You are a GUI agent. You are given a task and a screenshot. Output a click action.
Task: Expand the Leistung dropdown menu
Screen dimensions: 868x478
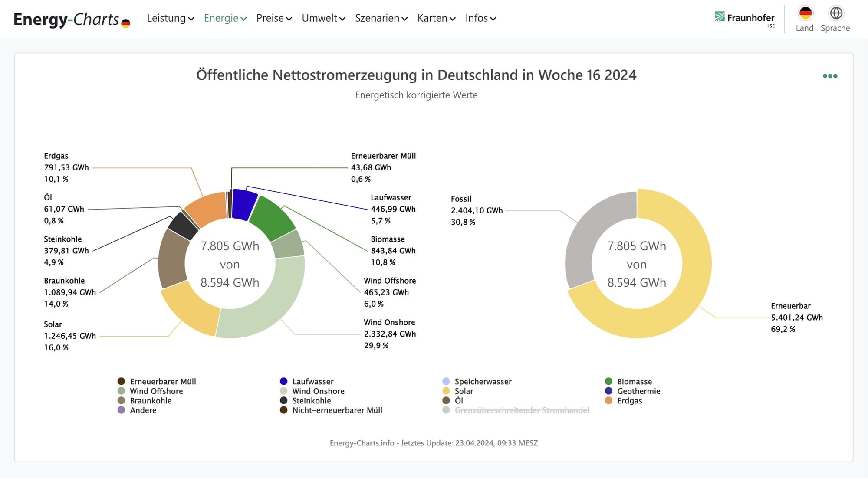[170, 18]
